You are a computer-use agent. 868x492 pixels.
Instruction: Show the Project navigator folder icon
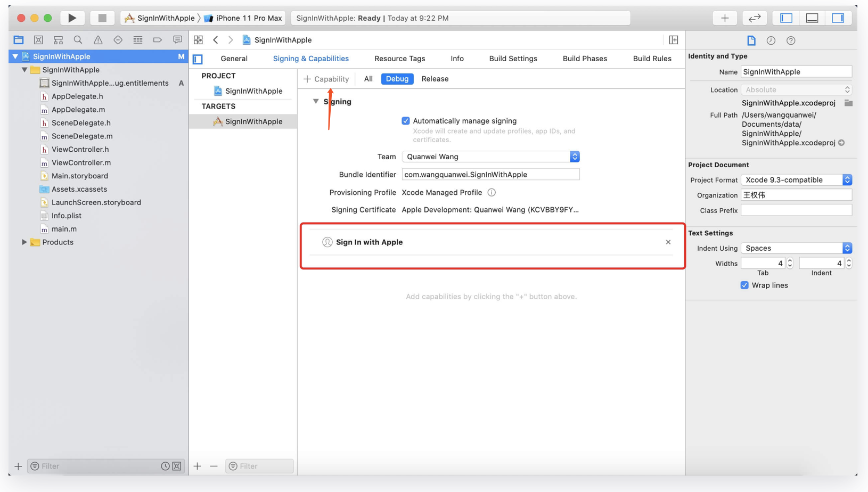tap(19, 40)
